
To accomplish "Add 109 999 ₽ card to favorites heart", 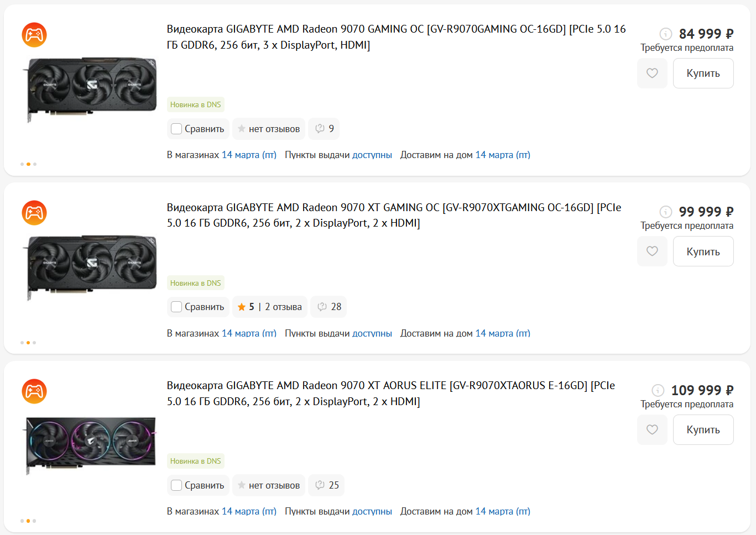I will pyautogui.click(x=652, y=429).
